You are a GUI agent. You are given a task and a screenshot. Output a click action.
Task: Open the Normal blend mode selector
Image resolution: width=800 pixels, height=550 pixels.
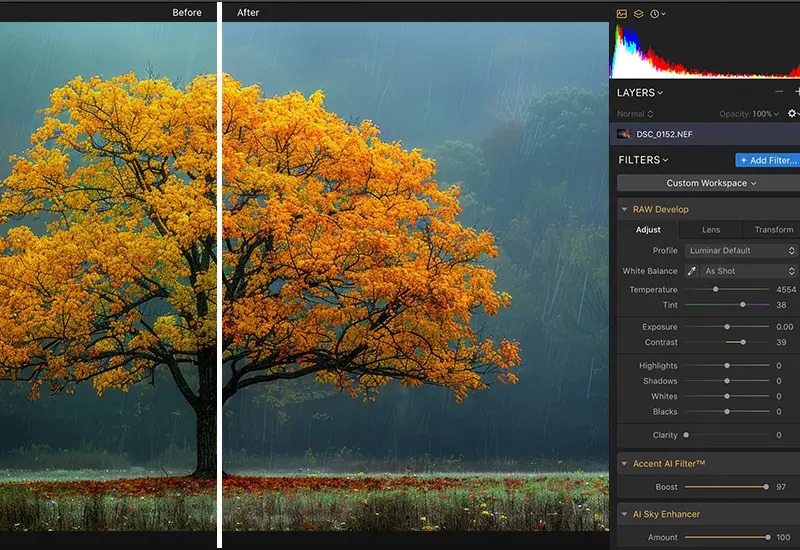click(635, 114)
